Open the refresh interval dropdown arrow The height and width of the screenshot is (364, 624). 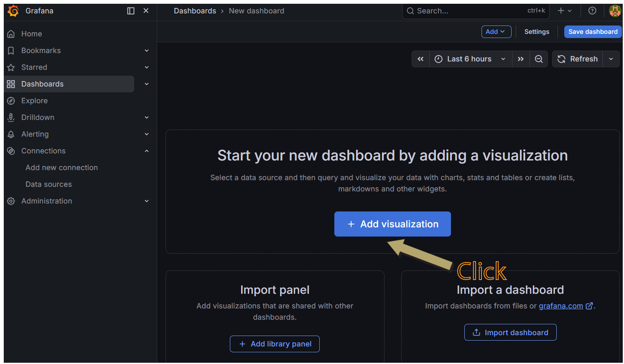pyautogui.click(x=611, y=59)
